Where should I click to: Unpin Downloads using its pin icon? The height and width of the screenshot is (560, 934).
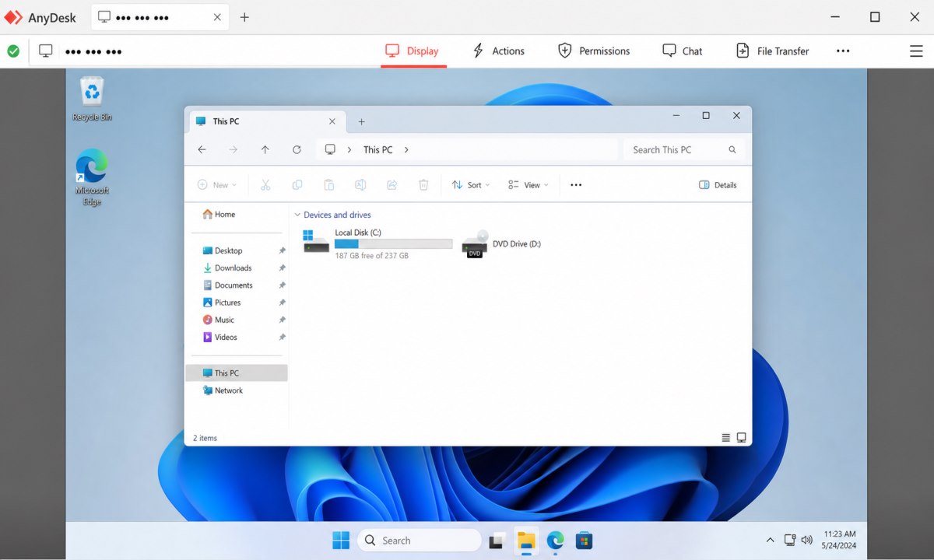pyautogui.click(x=282, y=268)
